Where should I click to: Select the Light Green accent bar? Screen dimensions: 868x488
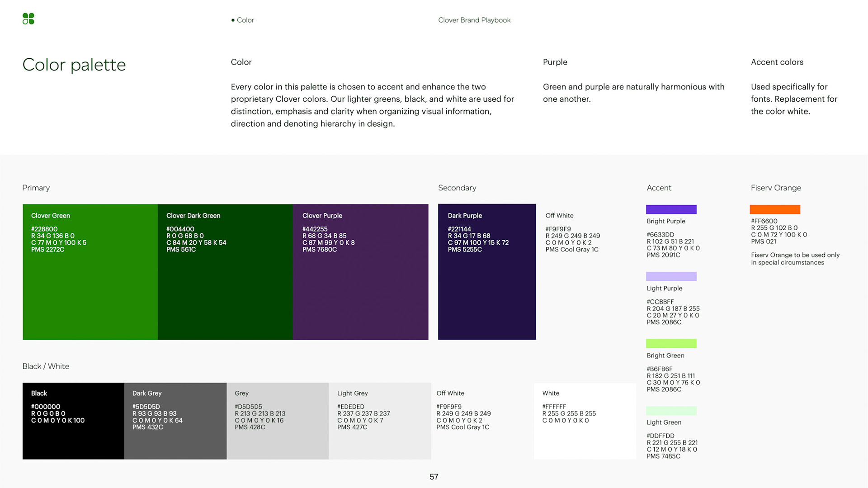click(x=671, y=411)
